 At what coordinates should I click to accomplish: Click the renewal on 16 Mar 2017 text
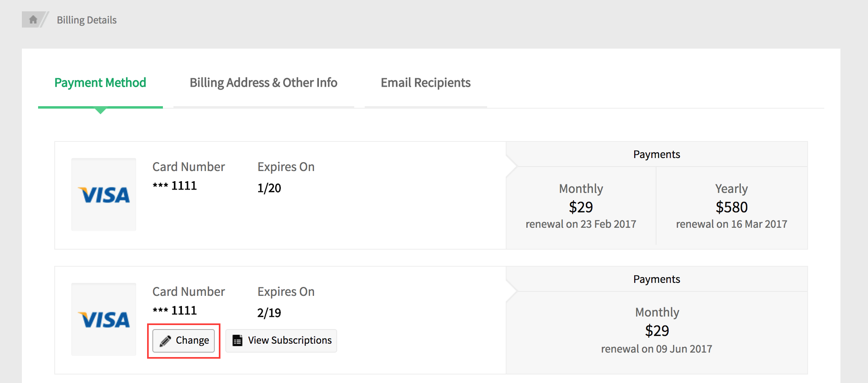pyautogui.click(x=731, y=224)
